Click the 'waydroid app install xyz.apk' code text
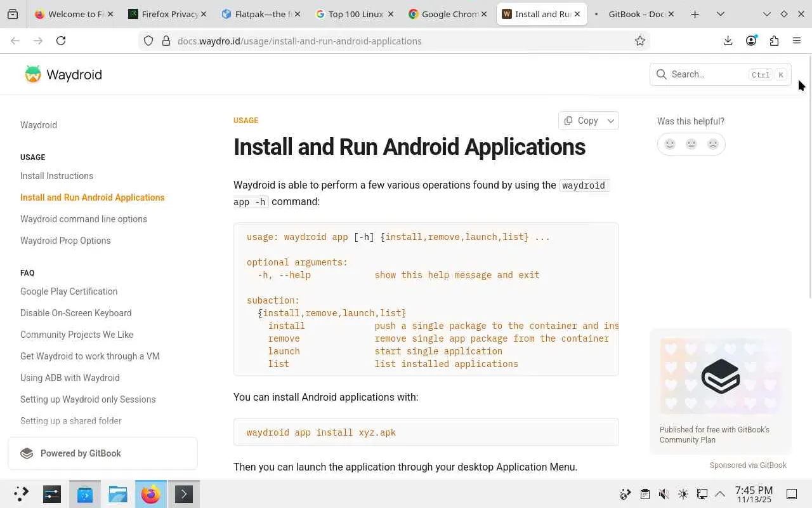Image resolution: width=812 pixels, height=508 pixels. tap(321, 432)
